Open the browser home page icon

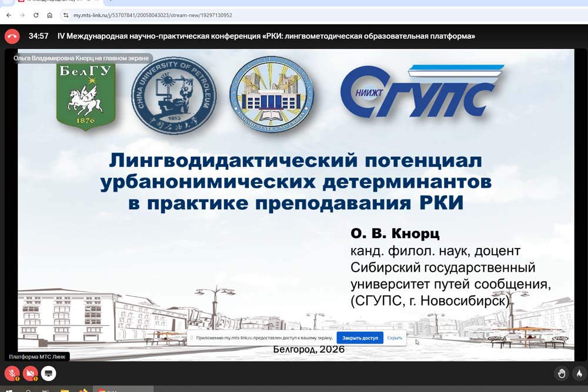pyautogui.click(x=49, y=15)
